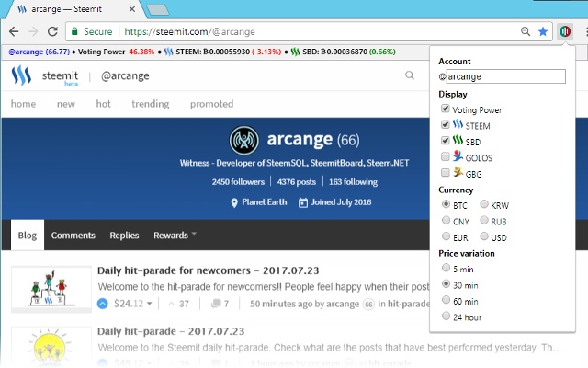
Task: Click the browser forward arrow
Action: [x=33, y=31]
